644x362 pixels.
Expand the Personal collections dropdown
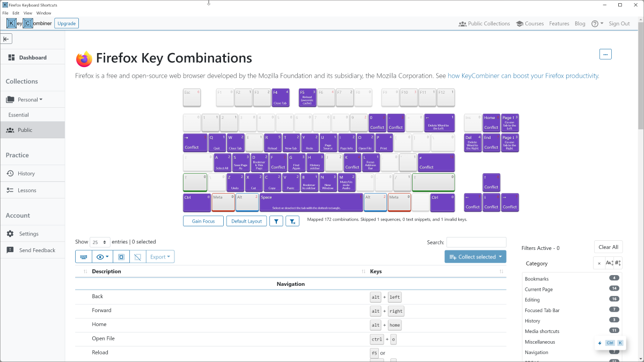click(30, 99)
